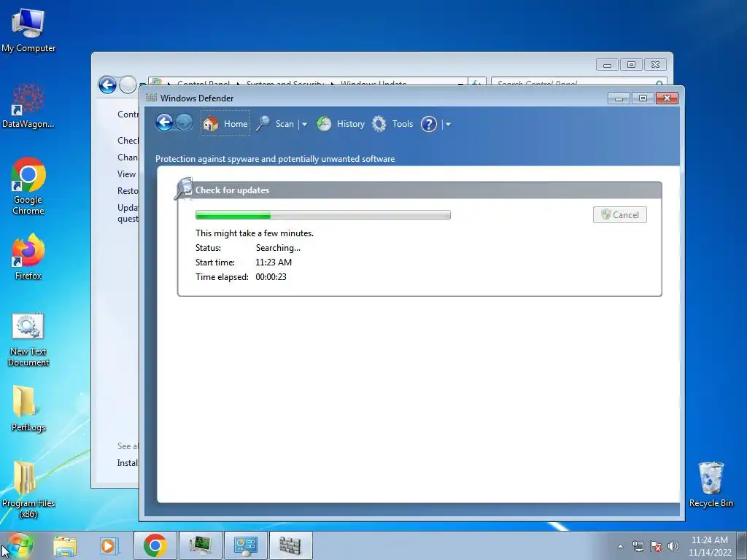Click the Check for updates magnifier icon

tap(183, 189)
